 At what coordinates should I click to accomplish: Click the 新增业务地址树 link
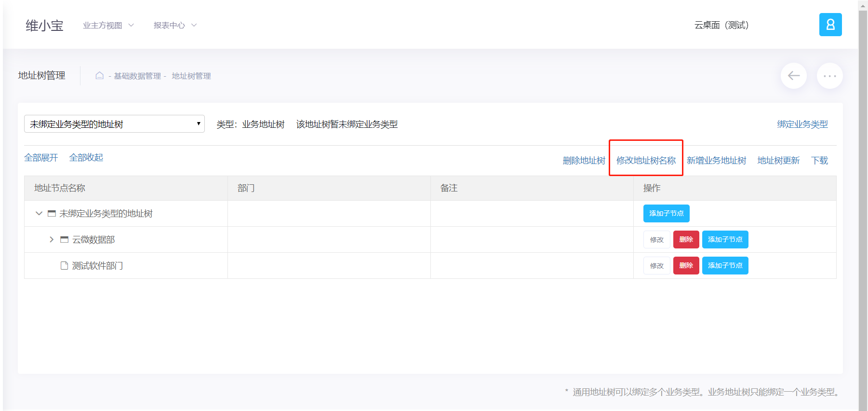click(716, 160)
